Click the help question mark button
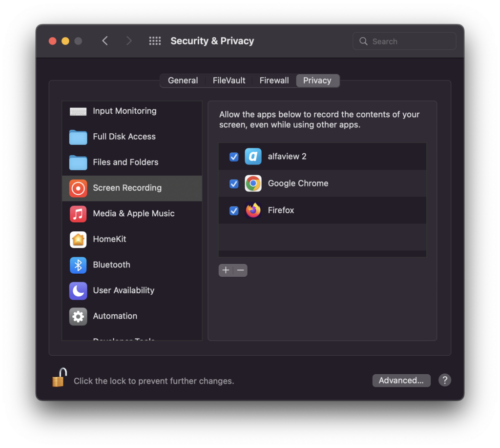The image size is (500, 448). pyautogui.click(x=444, y=380)
